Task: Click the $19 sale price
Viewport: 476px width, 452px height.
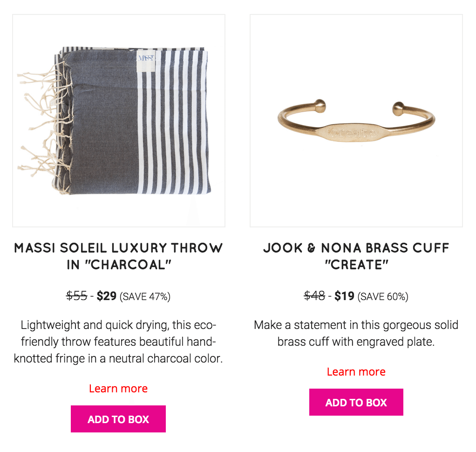Action: click(x=344, y=296)
